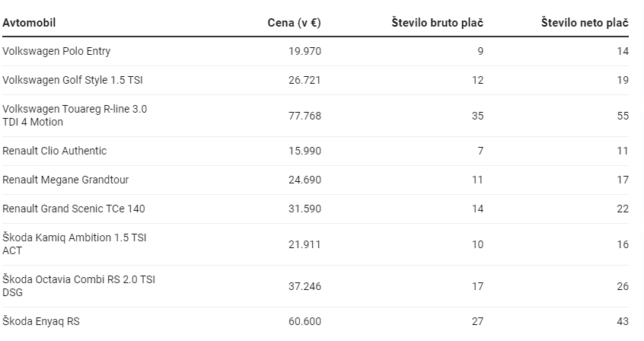Select the 37.246 price cell

coord(304,286)
